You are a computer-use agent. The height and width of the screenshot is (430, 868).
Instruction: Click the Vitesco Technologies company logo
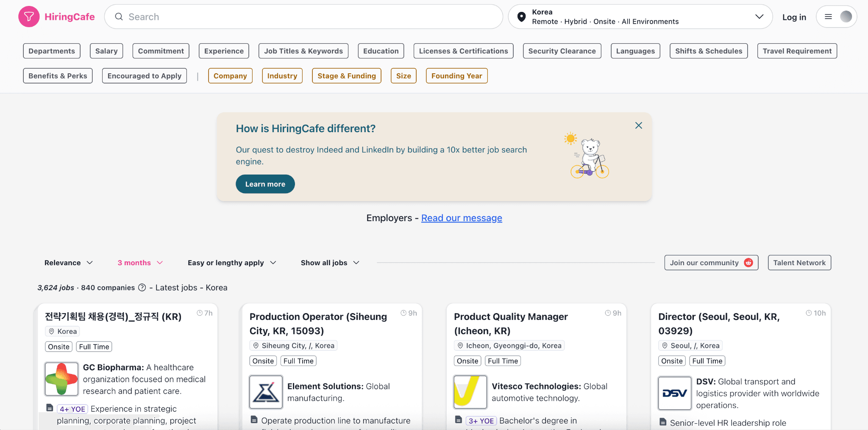coord(470,392)
